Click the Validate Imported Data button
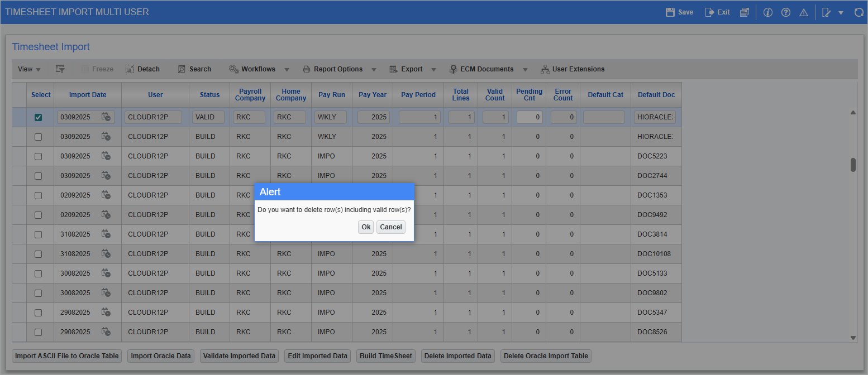 tap(239, 355)
